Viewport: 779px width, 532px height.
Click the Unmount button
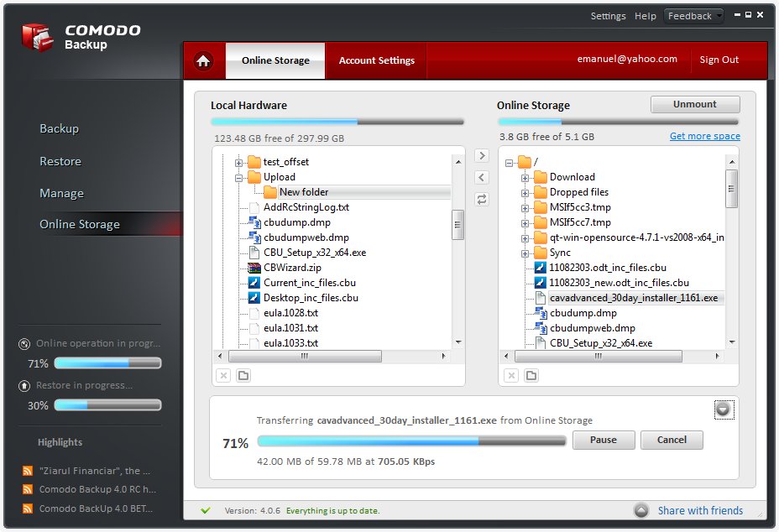pyautogui.click(x=695, y=104)
